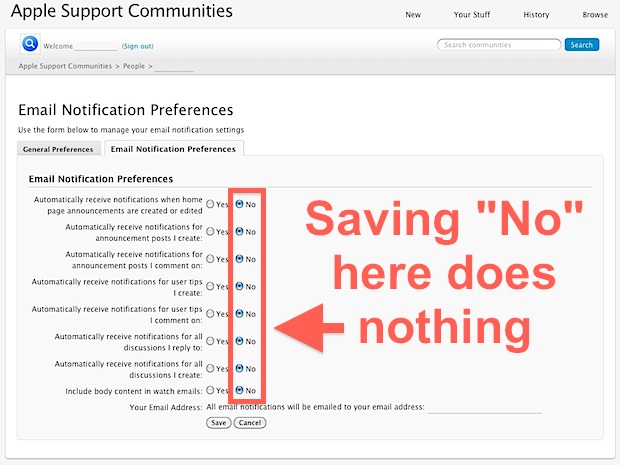The width and height of the screenshot is (620, 465).
Task: Select No for announcement posts I comment on
Action: [x=239, y=259]
